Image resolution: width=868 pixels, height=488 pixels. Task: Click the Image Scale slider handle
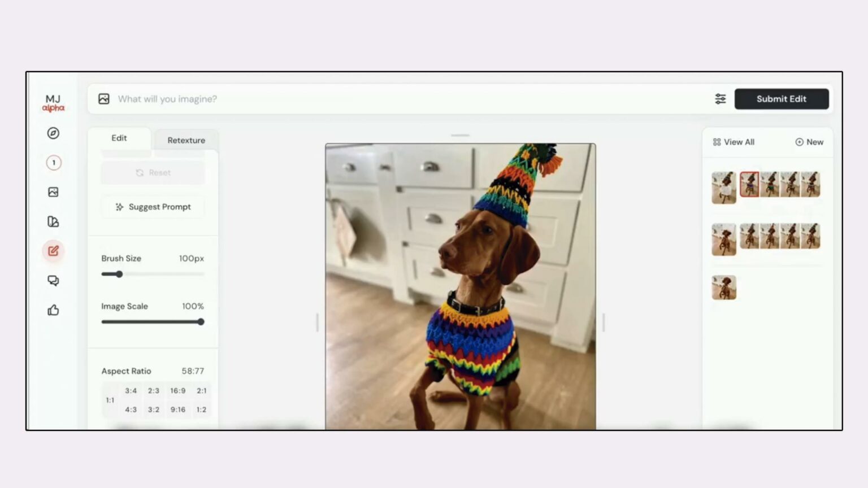tap(201, 322)
